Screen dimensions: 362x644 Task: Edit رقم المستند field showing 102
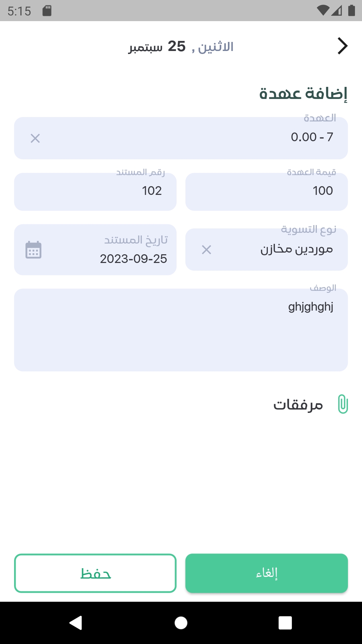pyautogui.click(x=95, y=192)
